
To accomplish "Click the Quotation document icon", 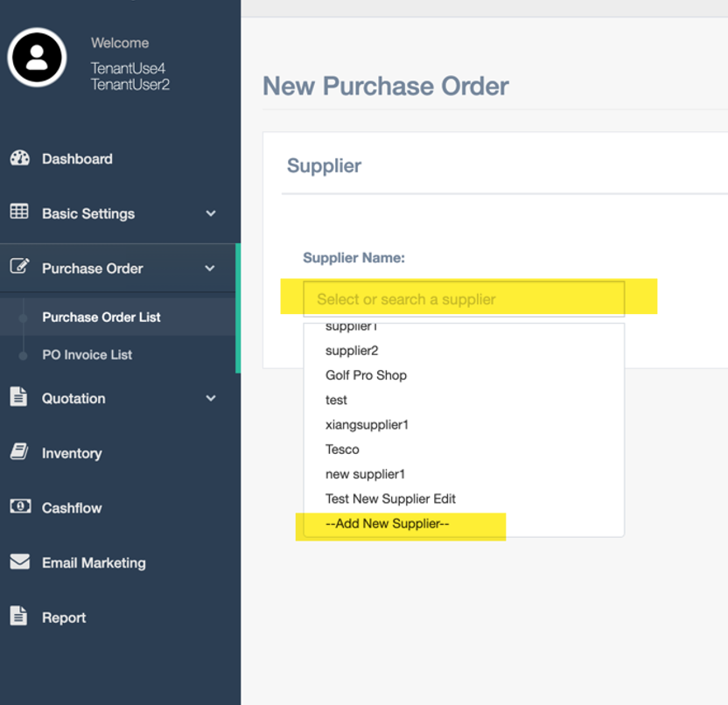I will (18, 397).
